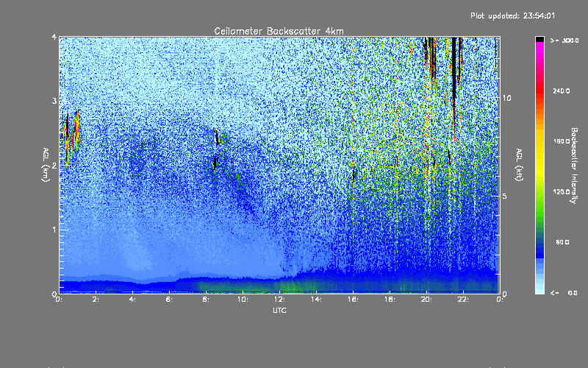The height and width of the screenshot is (368, 588).
Task: Click the "120.0" colorbar label
Action: point(562,191)
